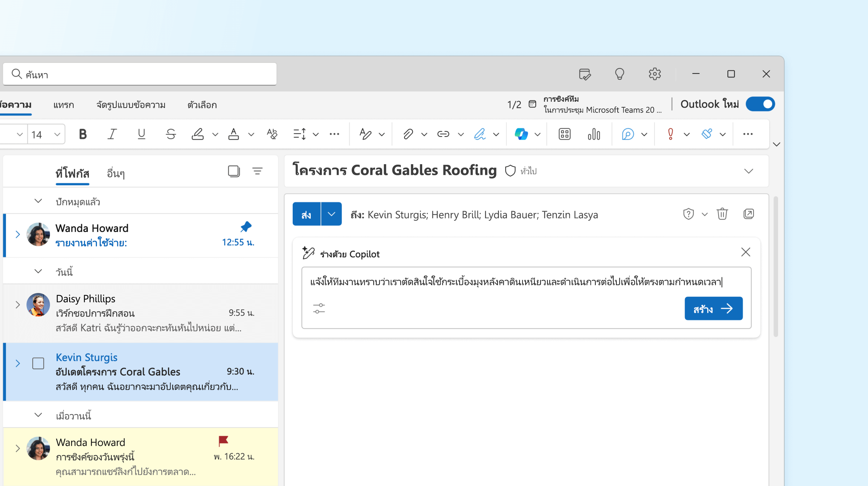Open ribbon overflow ellipsis at far right
868x486 pixels.
748,134
